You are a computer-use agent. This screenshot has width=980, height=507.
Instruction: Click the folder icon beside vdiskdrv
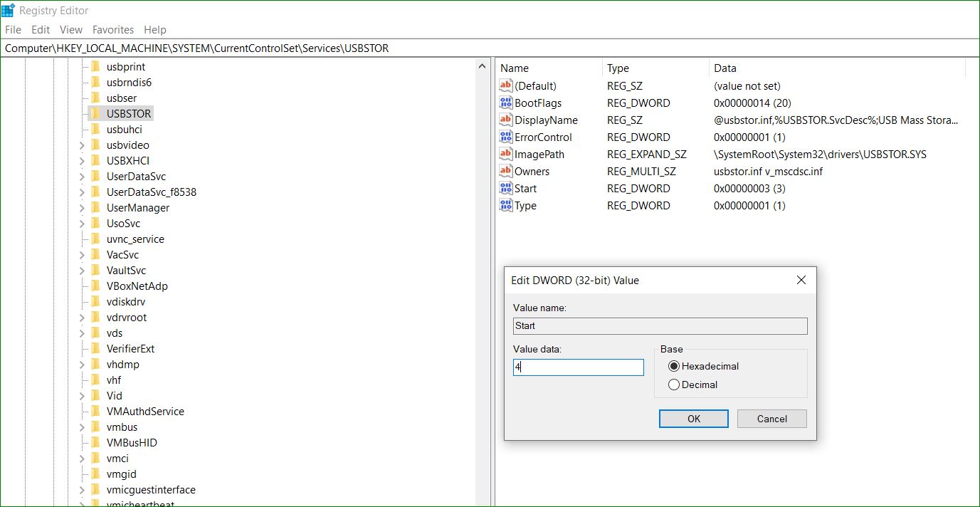coord(96,301)
